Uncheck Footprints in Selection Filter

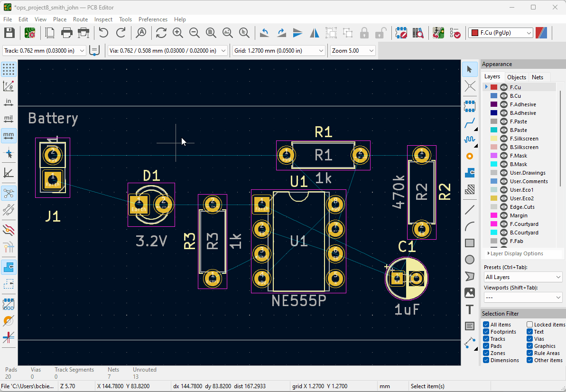tap(486, 332)
